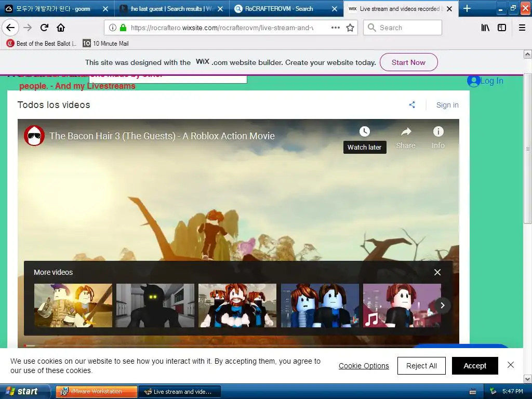532x399 pixels.
Task: Play the dark figure yellow eyes thumbnail
Action: [155, 305]
